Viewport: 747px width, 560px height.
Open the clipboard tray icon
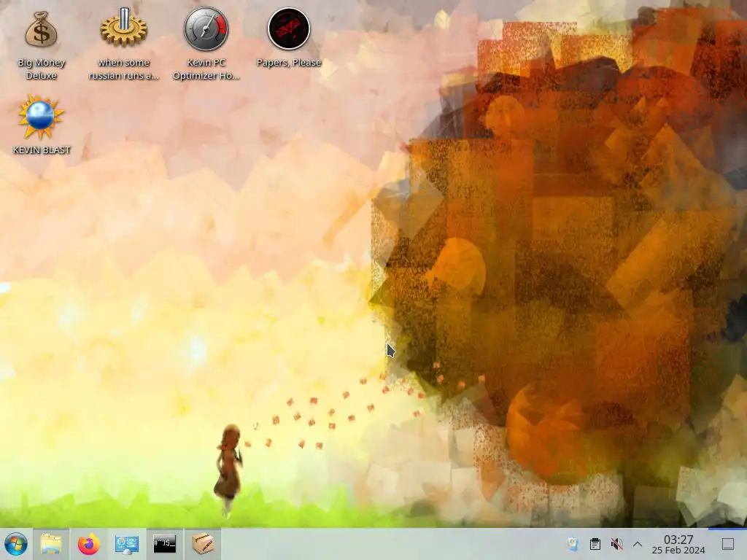[595, 544]
